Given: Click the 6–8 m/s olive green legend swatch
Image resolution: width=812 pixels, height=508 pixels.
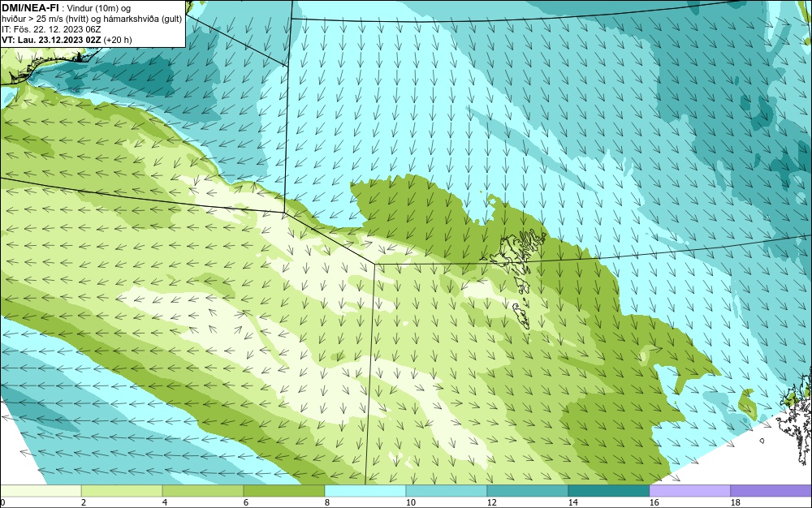Looking at the screenshot, I should [x=284, y=491].
